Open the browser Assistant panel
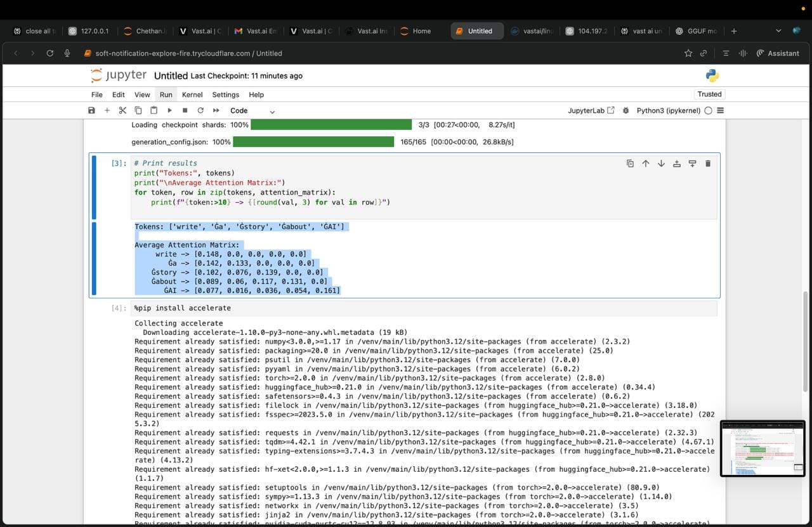 (x=778, y=53)
